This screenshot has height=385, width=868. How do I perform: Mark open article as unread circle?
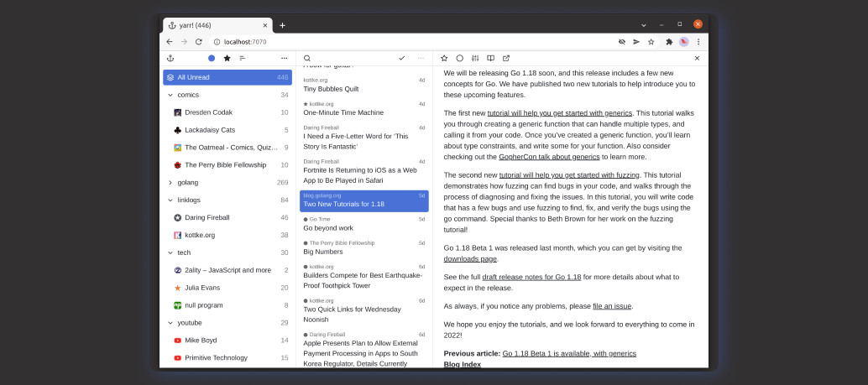(459, 58)
